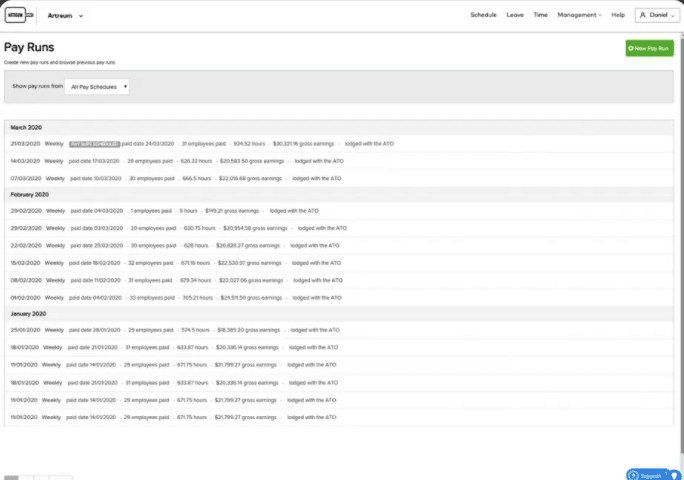This screenshot has width=684, height=480.
Task: Open the Leave menu item
Action: (515, 15)
